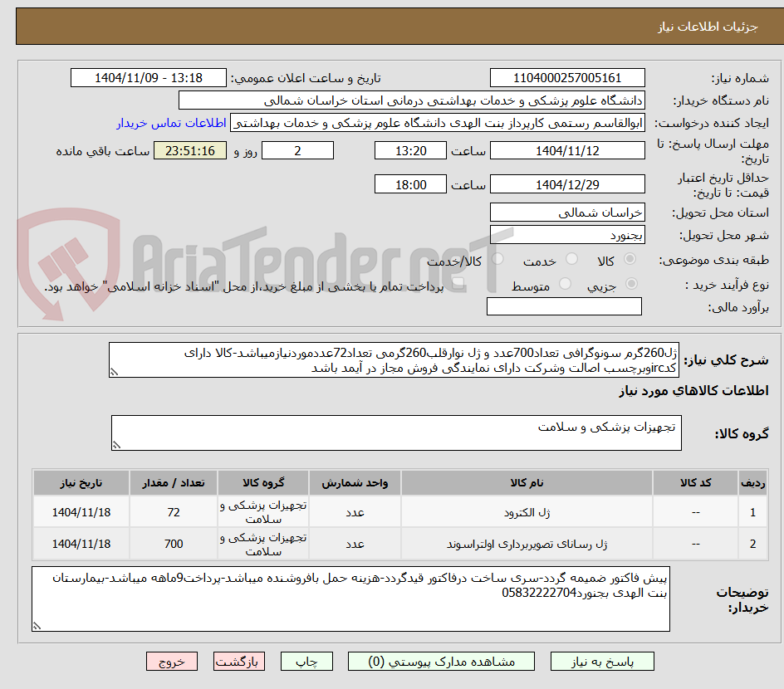Select the متوسط purchase type radio
This screenshot has height=689, width=784.
click(565, 284)
